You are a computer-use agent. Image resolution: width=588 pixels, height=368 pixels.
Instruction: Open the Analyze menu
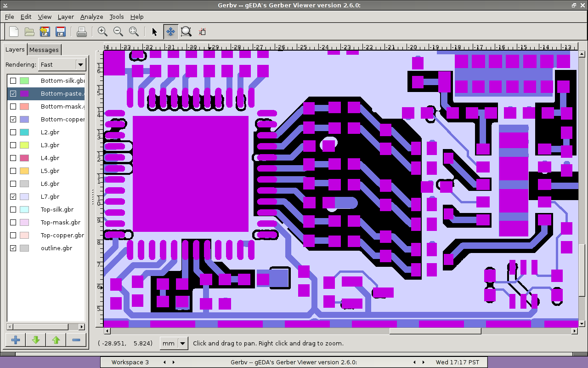coord(91,17)
